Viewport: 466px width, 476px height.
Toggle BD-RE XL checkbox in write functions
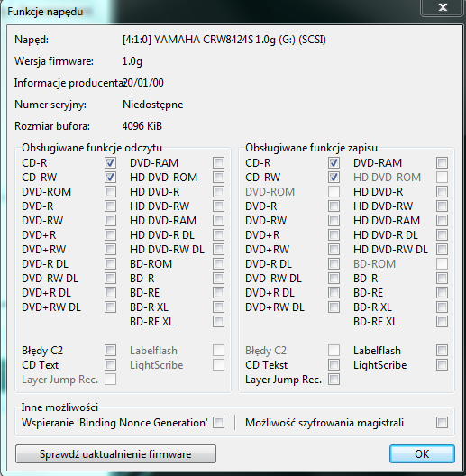click(x=442, y=321)
